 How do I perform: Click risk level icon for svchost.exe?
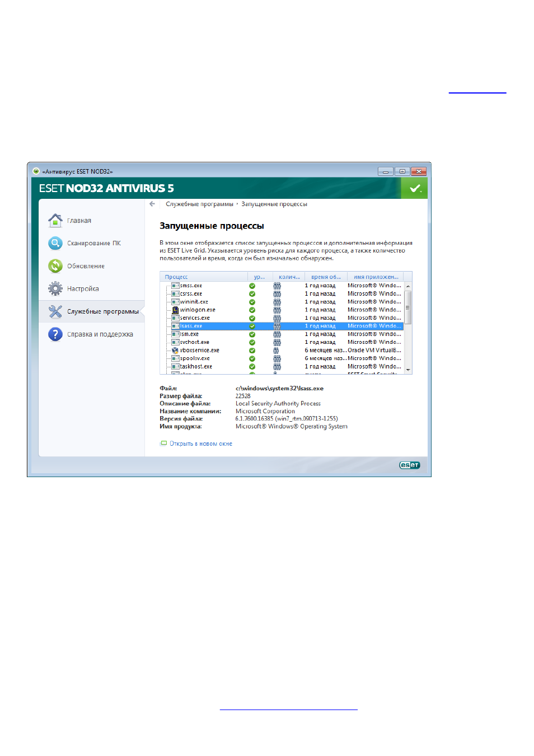(x=252, y=342)
